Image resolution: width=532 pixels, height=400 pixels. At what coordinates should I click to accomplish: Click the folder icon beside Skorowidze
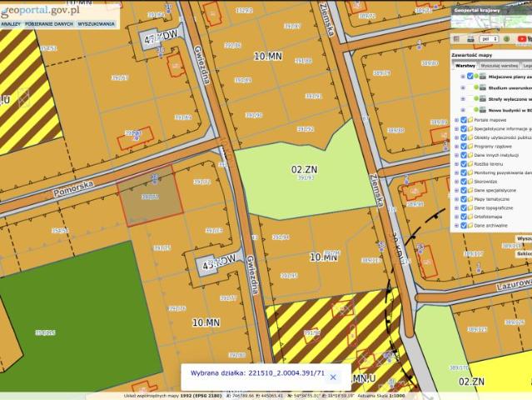pyautogui.click(x=470, y=182)
